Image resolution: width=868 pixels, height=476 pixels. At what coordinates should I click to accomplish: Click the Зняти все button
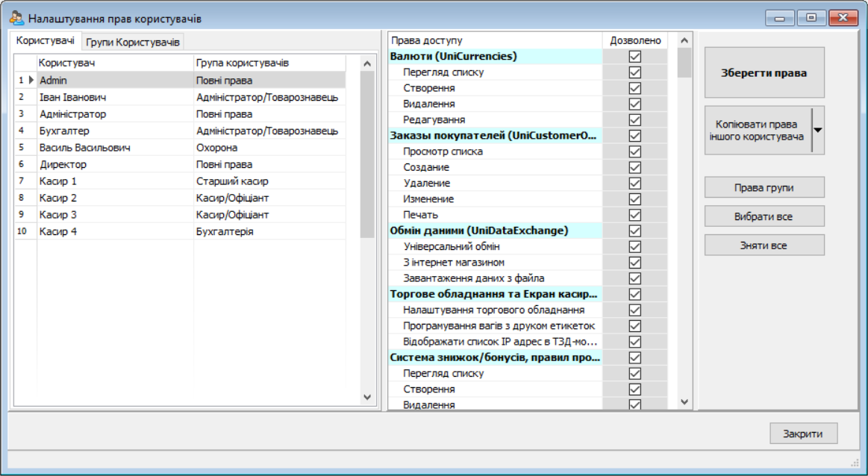764,245
